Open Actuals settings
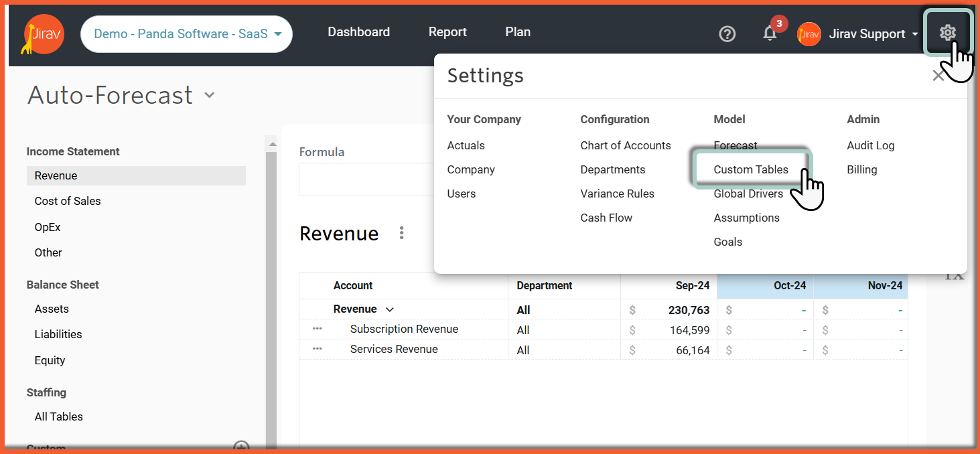980x454 pixels. pos(466,145)
